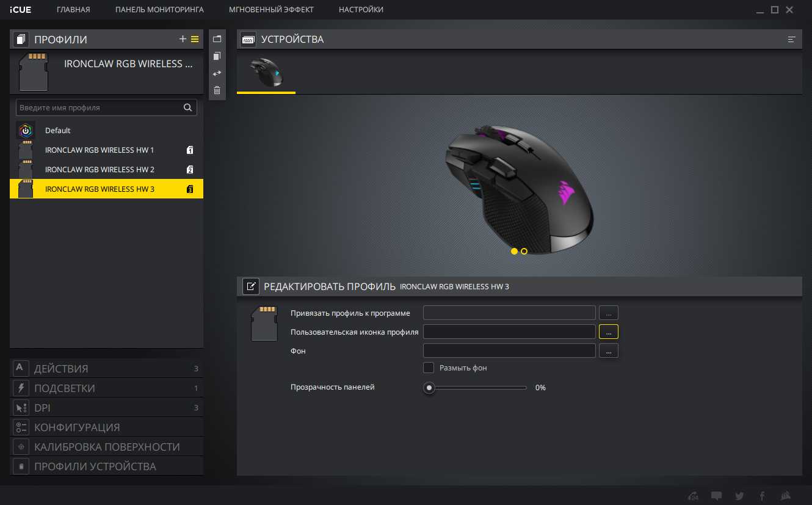Click the new folder icon in profile toolbar
812x505 pixels.
coord(217,39)
